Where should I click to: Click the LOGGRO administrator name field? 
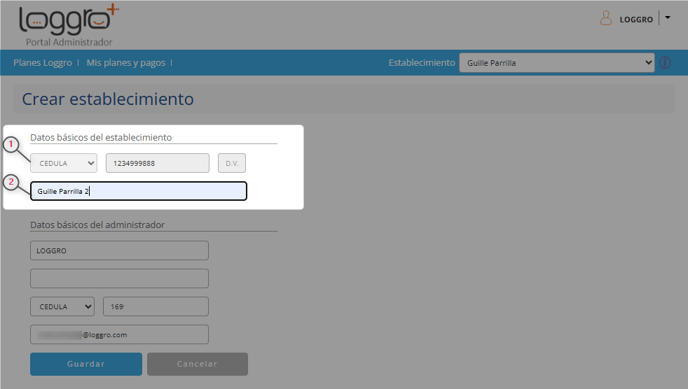[x=119, y=250]
